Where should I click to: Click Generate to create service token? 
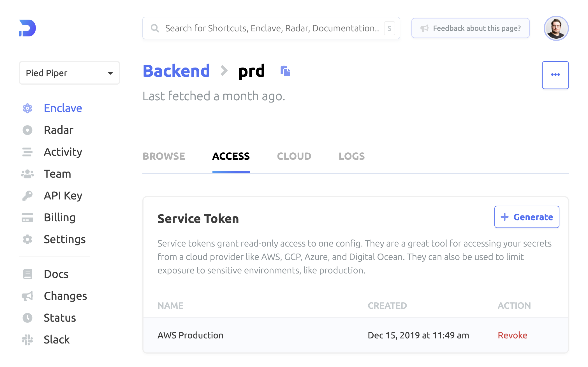point(526,217)
